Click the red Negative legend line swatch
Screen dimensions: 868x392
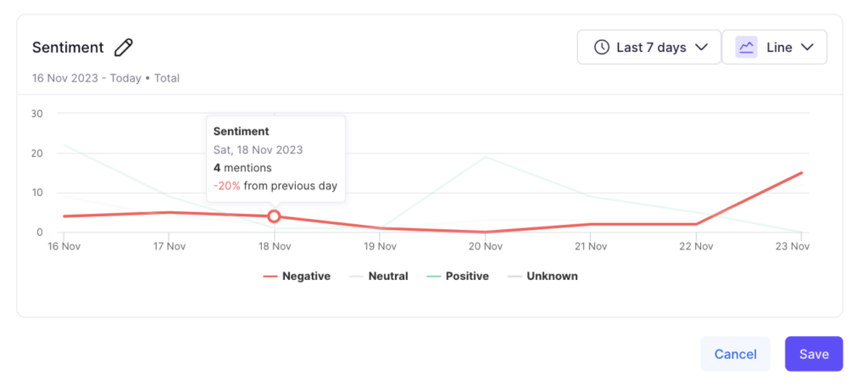[270, 277]
